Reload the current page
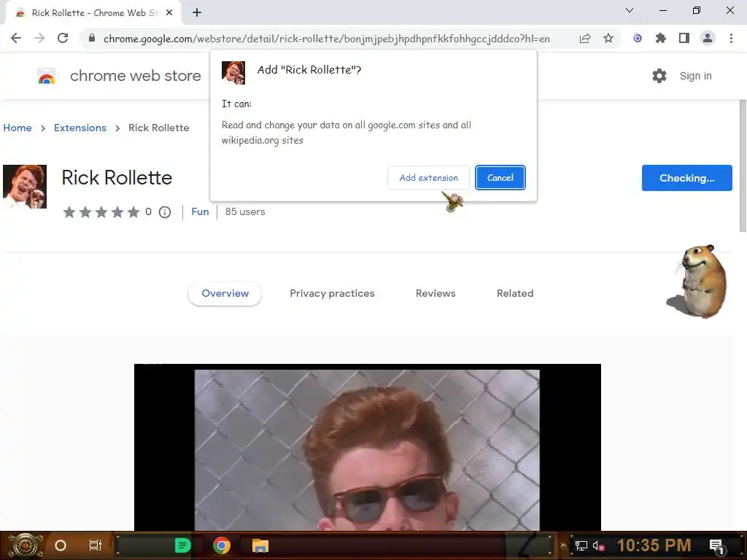 (63, 38)
